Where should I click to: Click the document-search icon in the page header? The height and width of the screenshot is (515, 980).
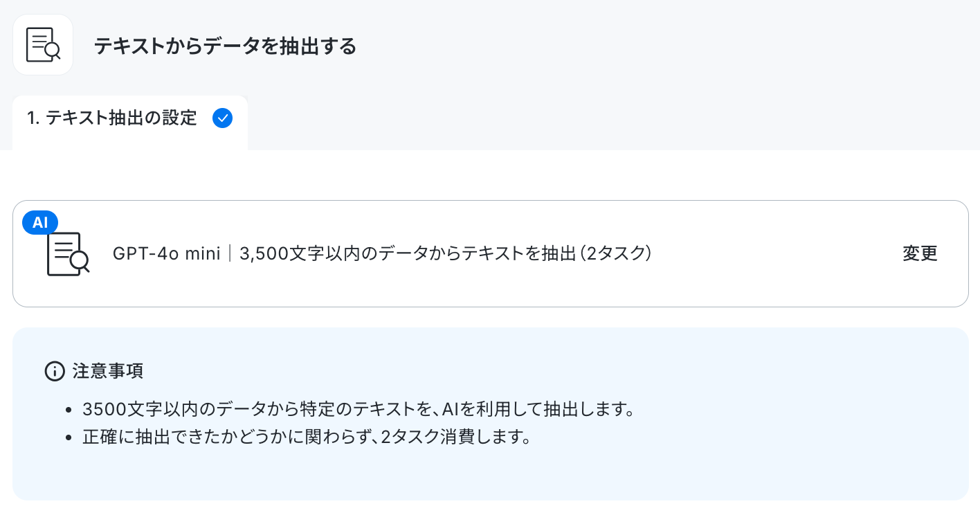click(43, 45)
